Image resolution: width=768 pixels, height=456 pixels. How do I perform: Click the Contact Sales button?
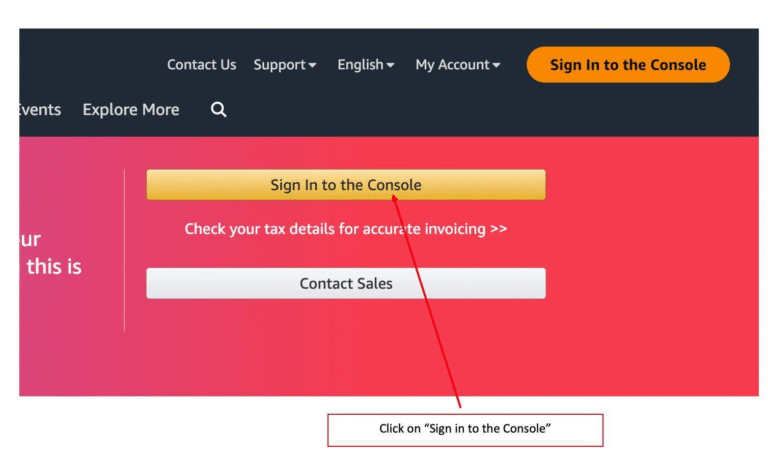[346, 283]
